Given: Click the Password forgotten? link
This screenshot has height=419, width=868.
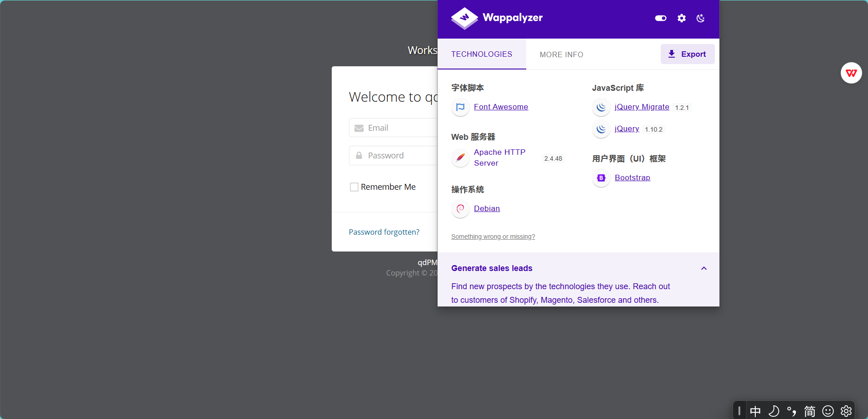Looking at the screenshot, I should [384, 232].
